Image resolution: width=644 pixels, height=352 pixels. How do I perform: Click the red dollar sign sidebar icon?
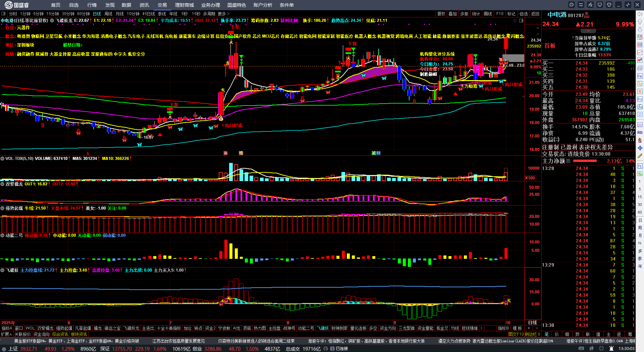(640, 140)
